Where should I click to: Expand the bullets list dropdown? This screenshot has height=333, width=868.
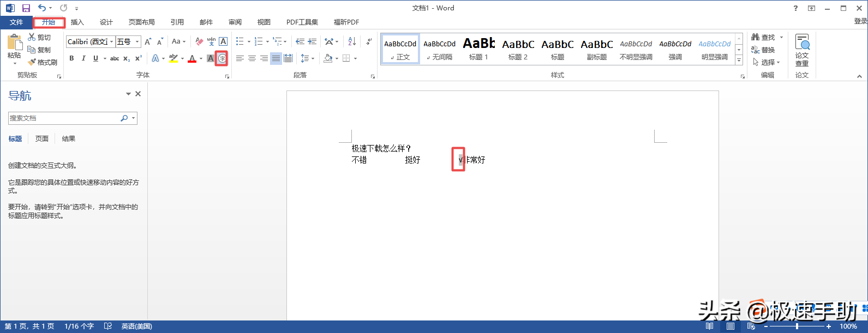tap(249, 41)
